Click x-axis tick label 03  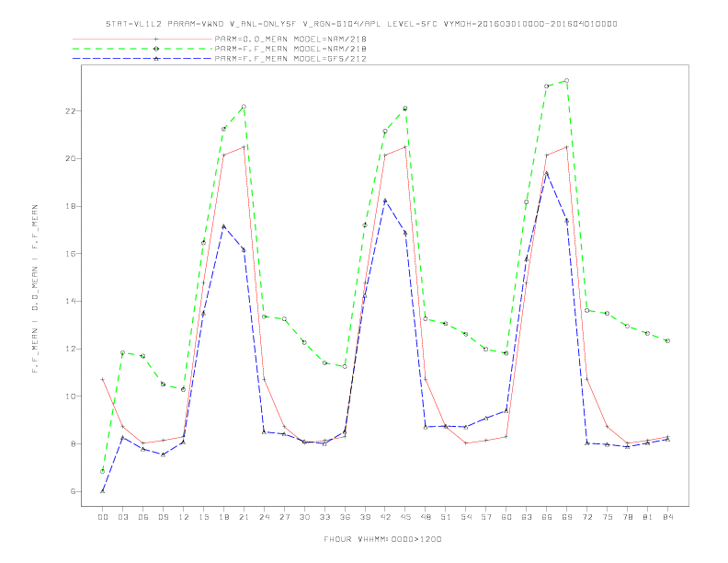(x=122, y=517)
